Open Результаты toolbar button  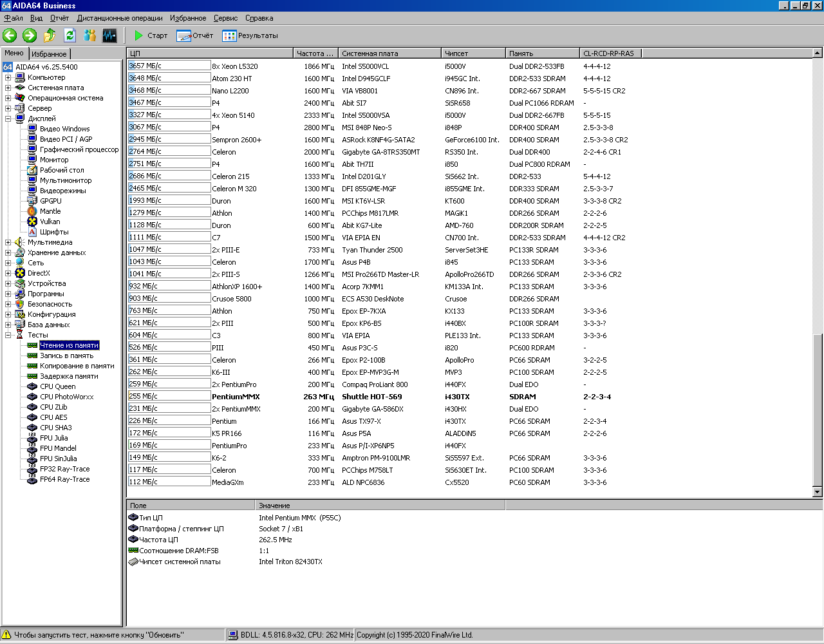250,35
